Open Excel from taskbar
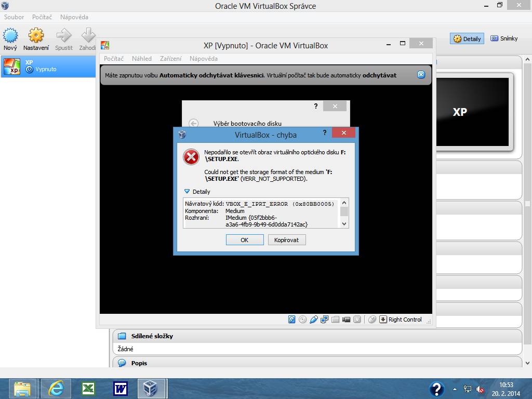532x399 pixels. [x=88, y=389]
